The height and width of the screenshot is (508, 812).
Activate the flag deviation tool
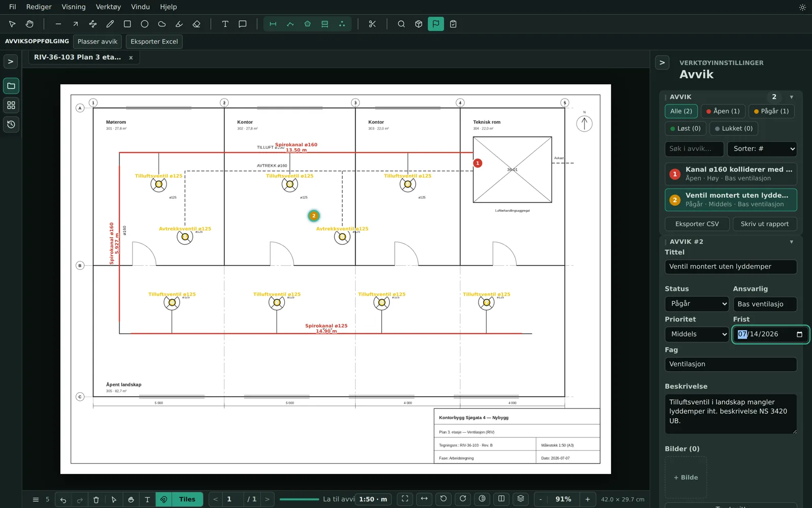(x=436, y=24)
